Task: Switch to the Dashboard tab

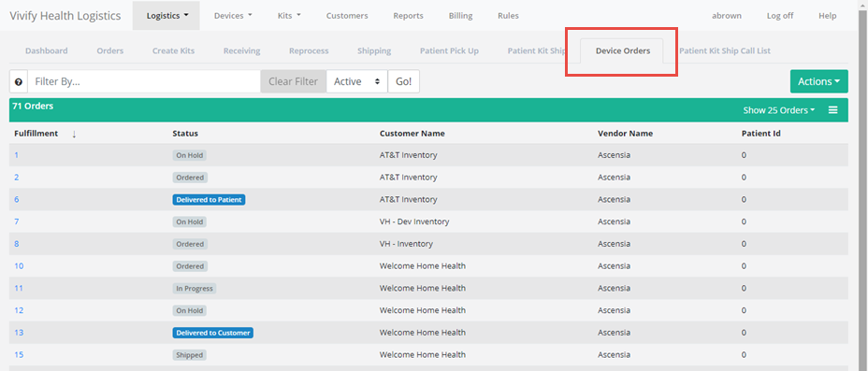Action: click(x=47, y=50)
